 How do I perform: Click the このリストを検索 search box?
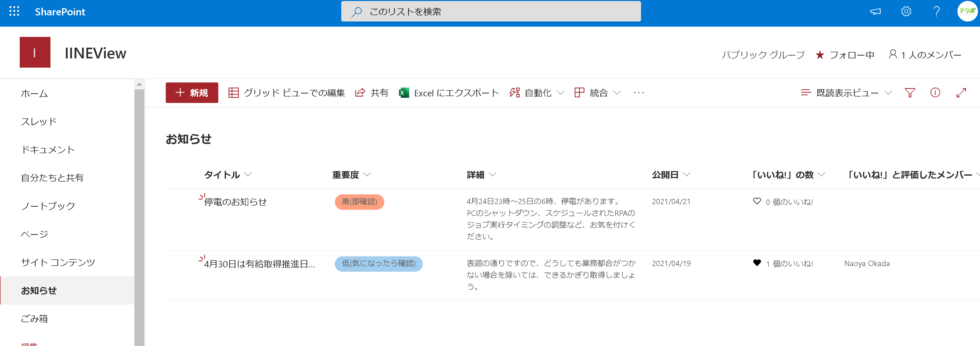[x=491, y=12]
